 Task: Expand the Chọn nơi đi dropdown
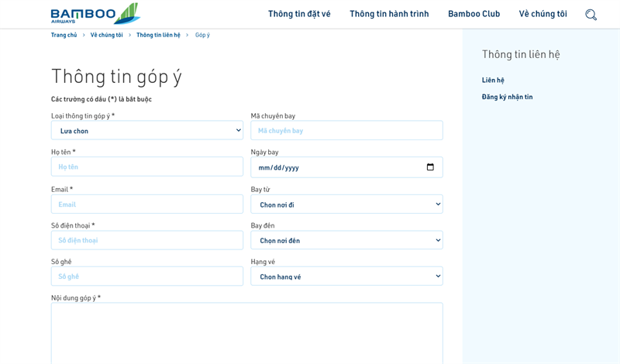click(346, 204)
